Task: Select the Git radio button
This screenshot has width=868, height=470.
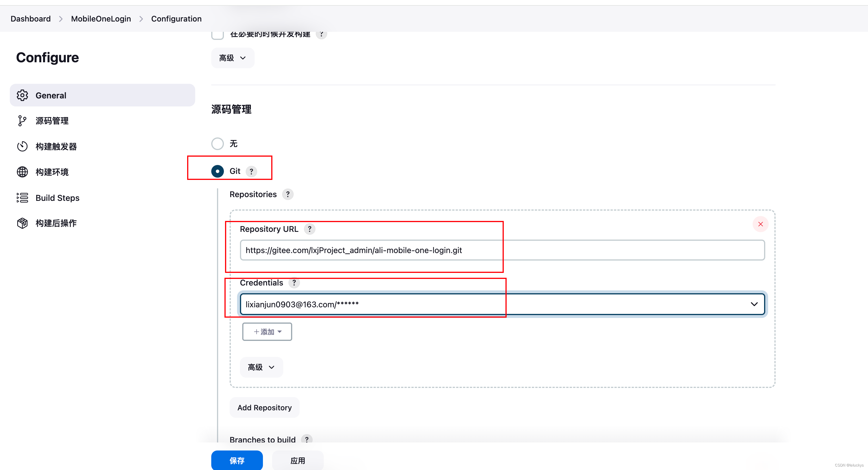Action: 217,171
